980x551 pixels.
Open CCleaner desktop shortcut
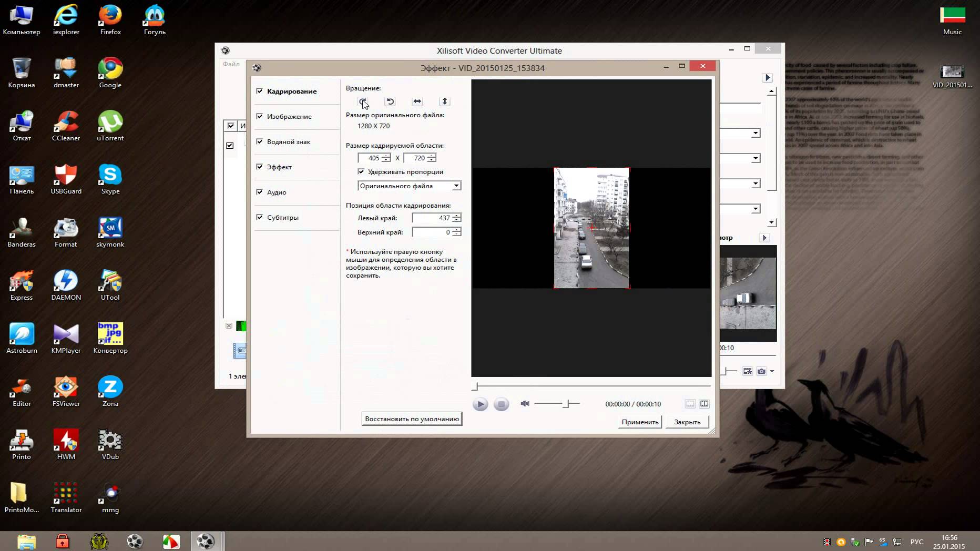(x=66, y=126)
